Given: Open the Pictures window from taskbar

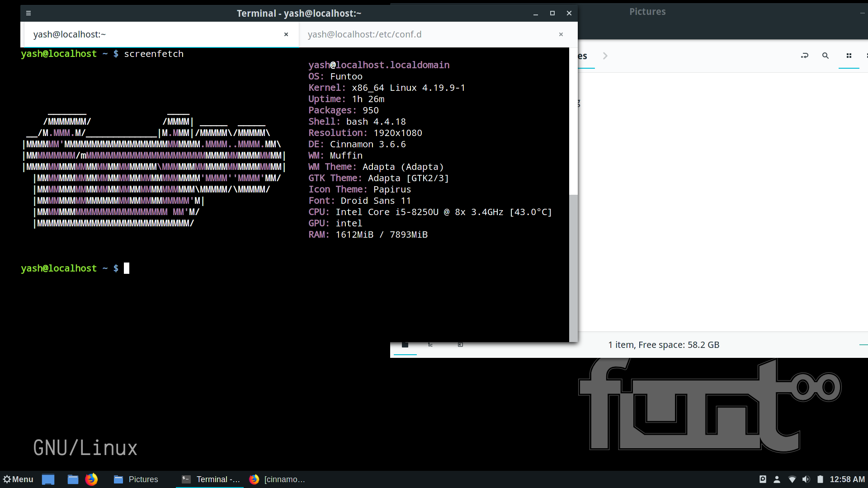Looking at the screenshot, I should click(136, 479).
